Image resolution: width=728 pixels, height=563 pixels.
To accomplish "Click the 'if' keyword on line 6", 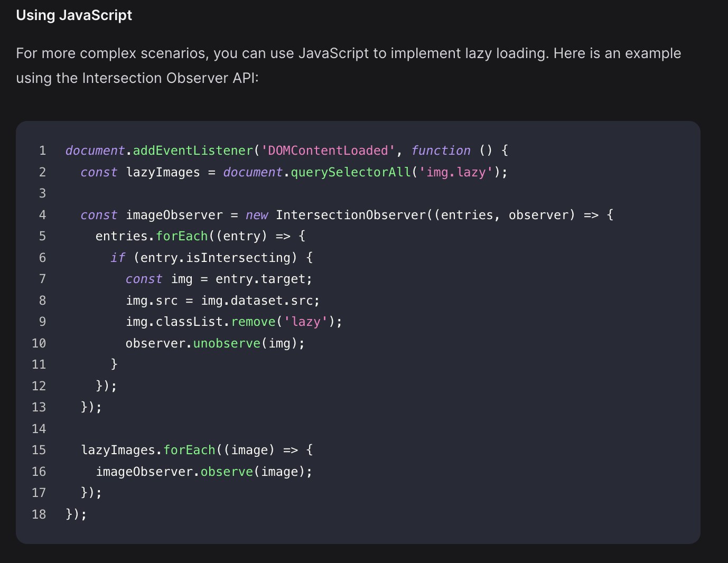I will (x=118, y=258).
